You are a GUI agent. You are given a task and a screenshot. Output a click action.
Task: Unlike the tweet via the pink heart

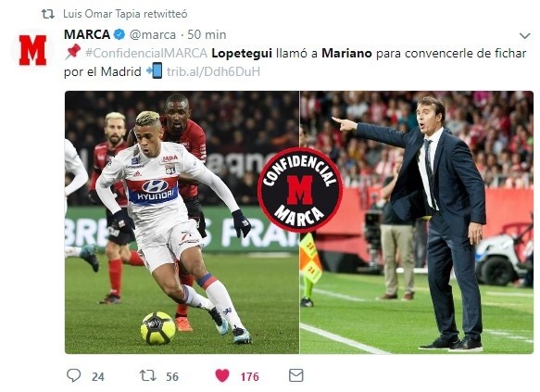click(x=222, y=376)
